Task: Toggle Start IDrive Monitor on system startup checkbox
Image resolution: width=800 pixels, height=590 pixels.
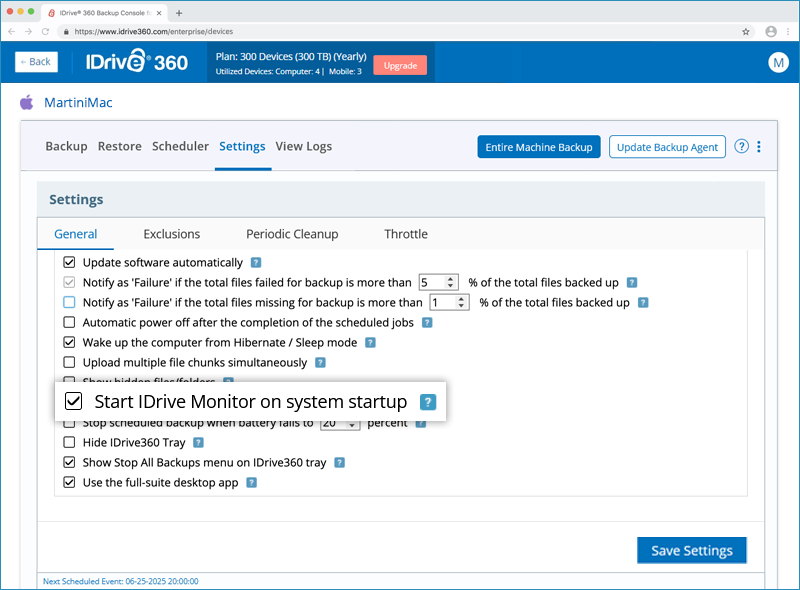Action: (x=73, y=402)
